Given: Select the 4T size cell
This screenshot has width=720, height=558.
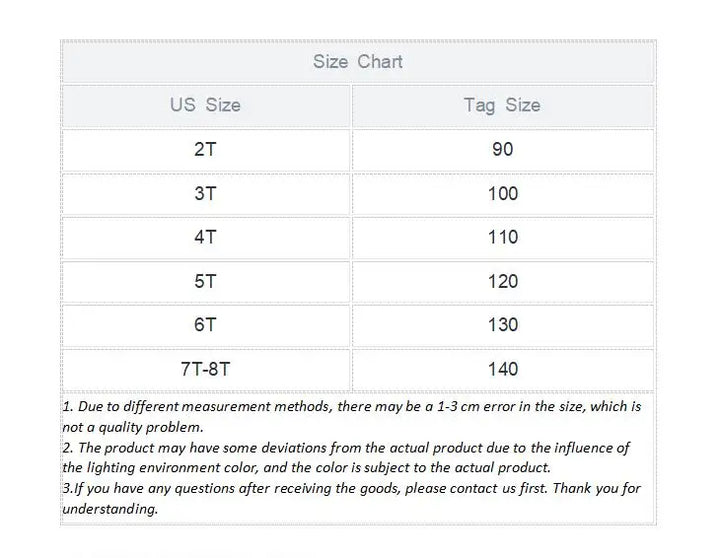Looking at the screenshot, I should pos(205,237).
